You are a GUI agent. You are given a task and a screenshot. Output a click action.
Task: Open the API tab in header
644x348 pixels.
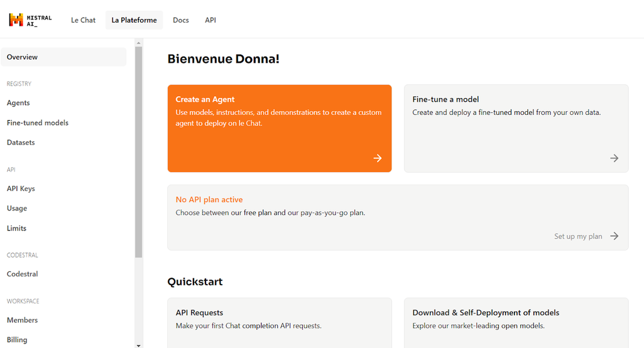210,20
